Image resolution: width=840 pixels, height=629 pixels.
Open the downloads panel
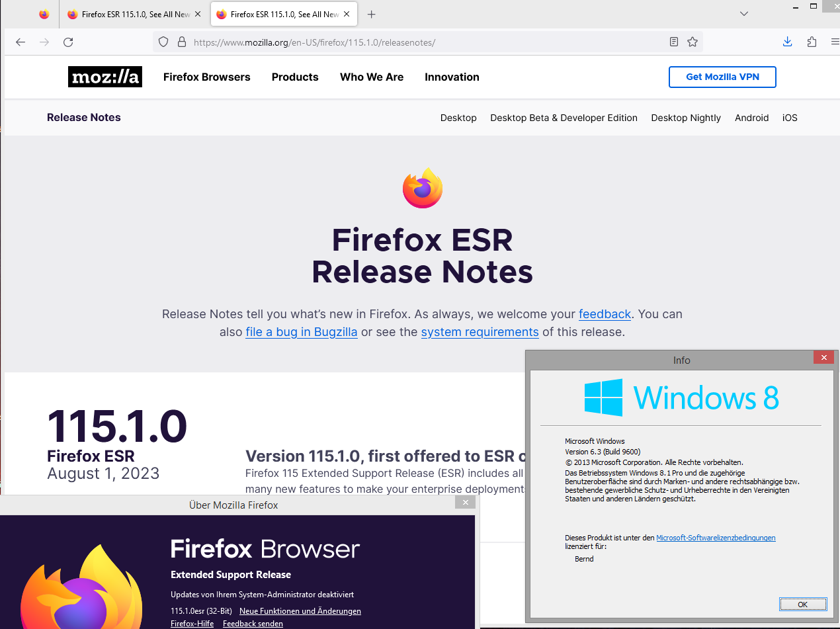click(x=787, y=42)
